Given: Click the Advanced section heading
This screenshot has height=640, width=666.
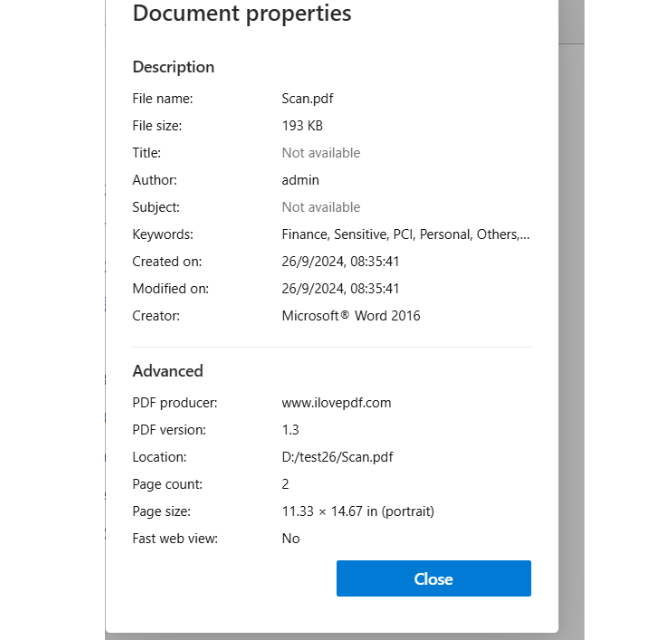Looking at the screenshot, I should tap(168, 371).
